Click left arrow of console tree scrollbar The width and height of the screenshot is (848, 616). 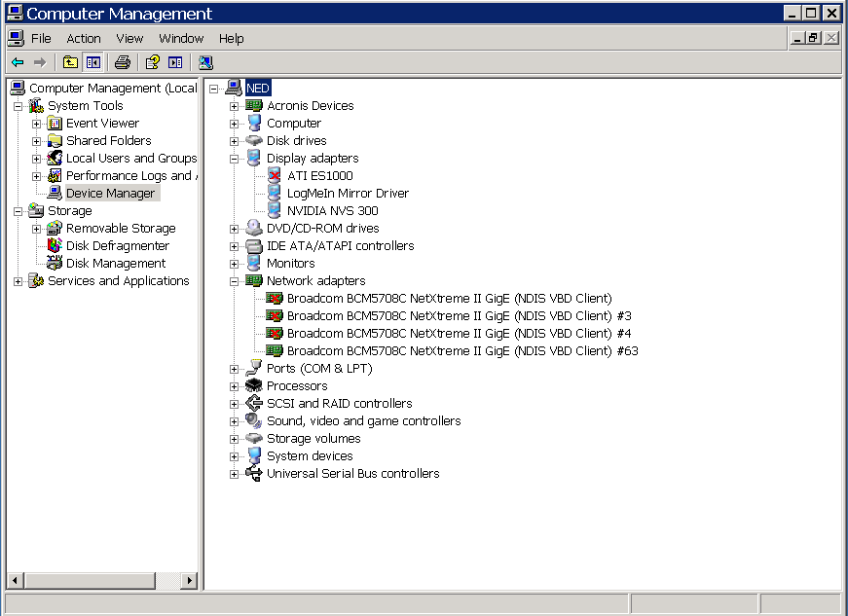point(15,580)
